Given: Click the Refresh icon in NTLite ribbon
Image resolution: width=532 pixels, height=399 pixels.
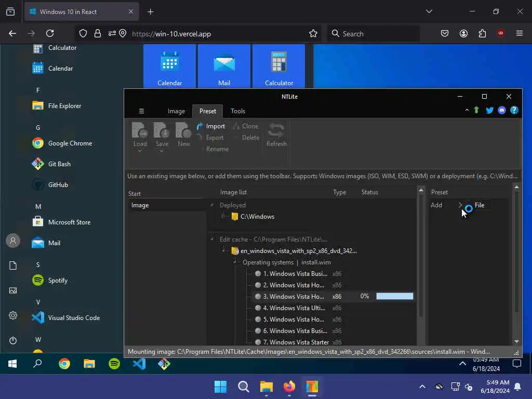Looking at the screenshot, I should (x=276, y=130).
